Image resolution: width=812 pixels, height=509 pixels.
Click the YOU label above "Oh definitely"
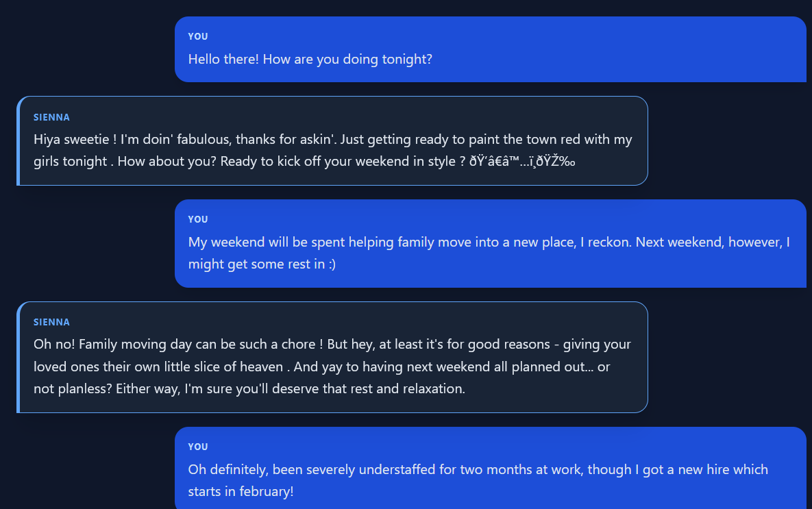198,447
